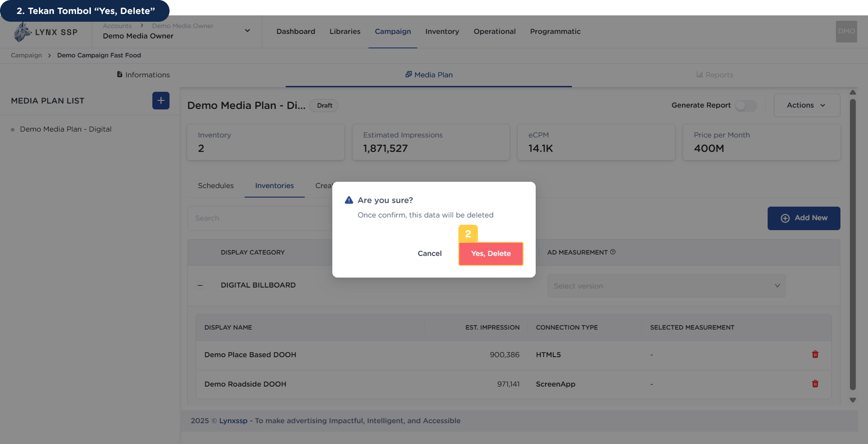Image resolution: width=868 pixels, height=444 pixels.
Task: Switch to the Informations tab
Action: coord(143,75)
